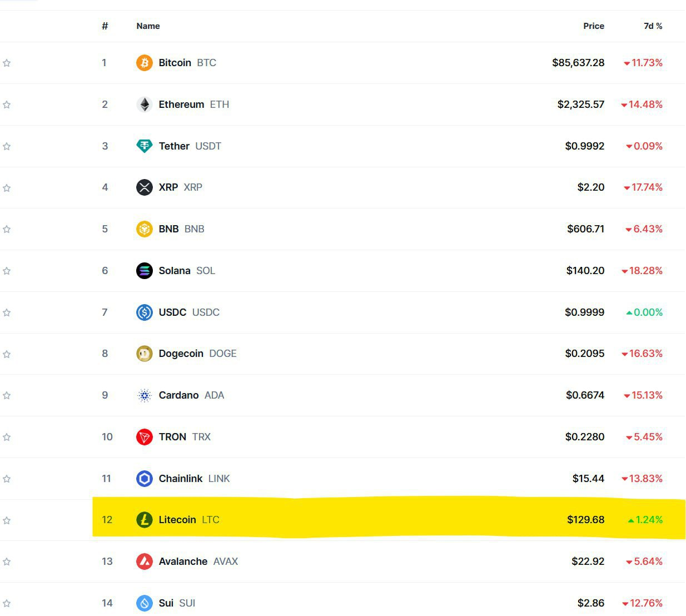Viewport: 686px width, 616px height.
Task: Click the Ethereum logo icon
Action: tap(144, 104)
